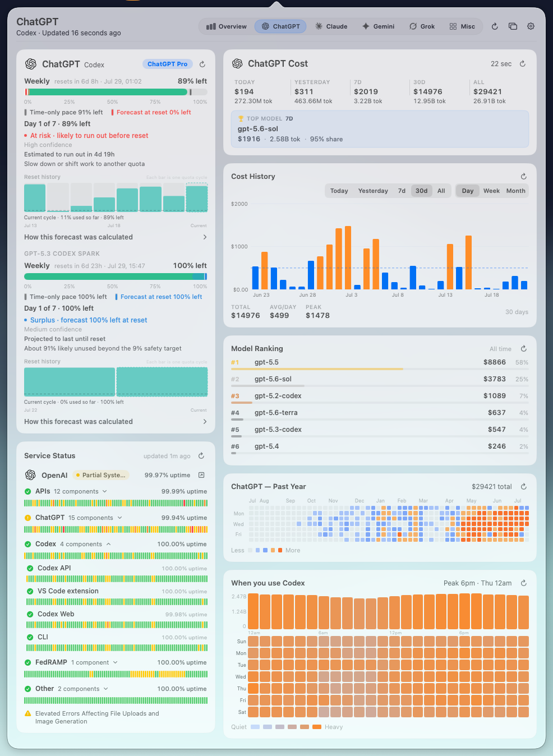This screenshot has width=553, height=756.
Task: Click the Partial System status badge
Action: pos(102,475)
